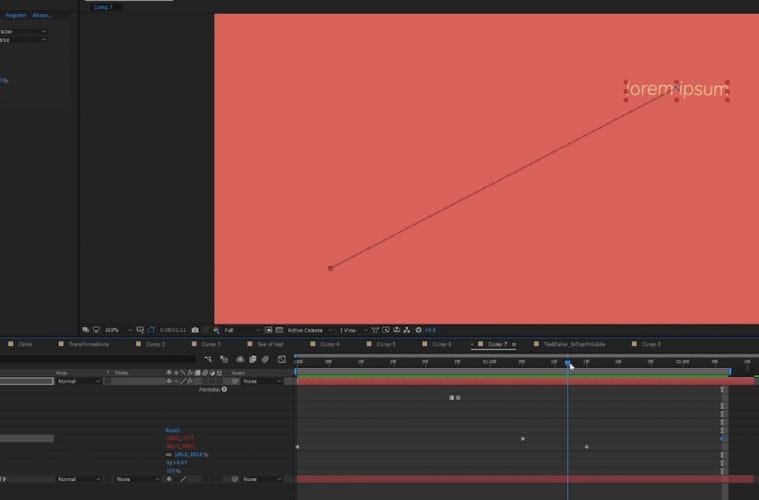Toggle scale constrain proportions link

tap(167, 454)
